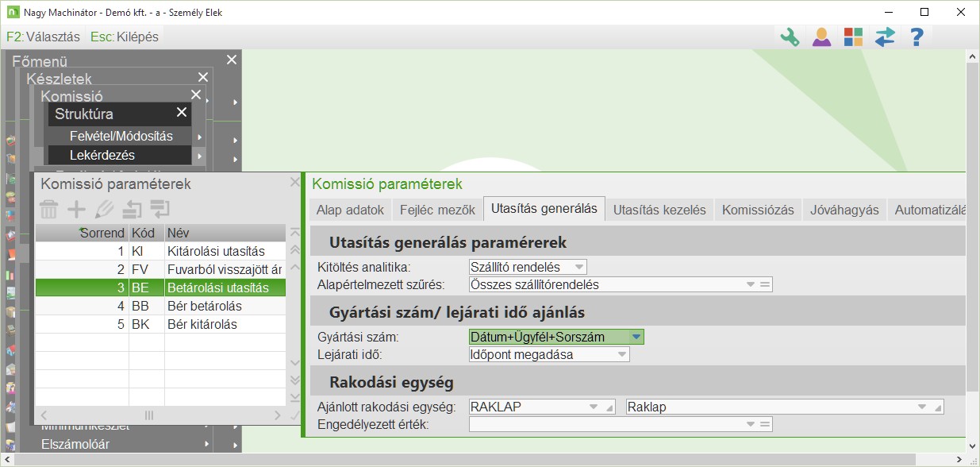This screenshot has height=467, width=980.
Task: Close the Struktúra menu panel
Action: coord(182,113)
